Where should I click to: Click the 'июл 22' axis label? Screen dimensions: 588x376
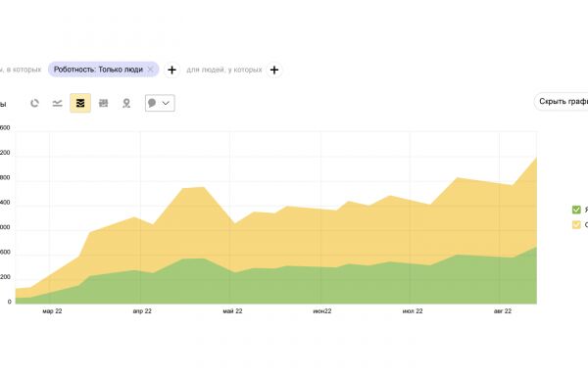click(413, 310)
